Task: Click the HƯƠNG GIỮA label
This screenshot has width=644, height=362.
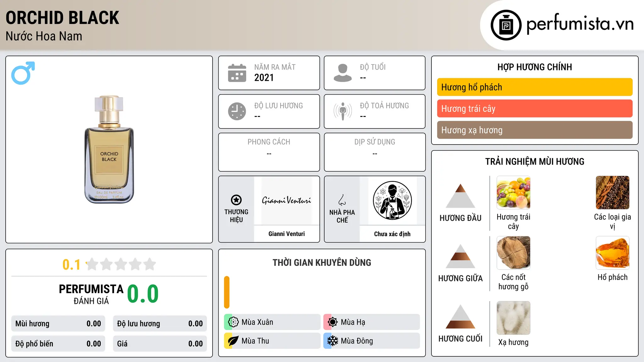Action: 460,278
